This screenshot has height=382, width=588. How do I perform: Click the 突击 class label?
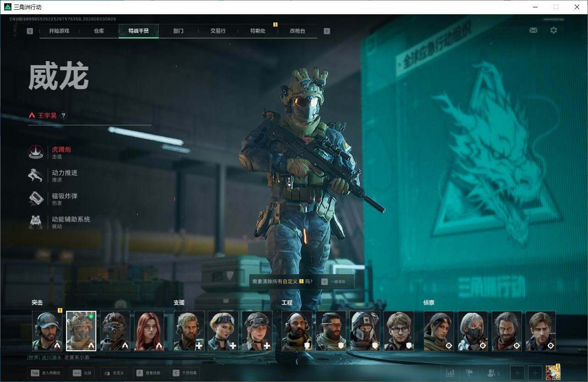pyautogui.click(x=37, y=303)
